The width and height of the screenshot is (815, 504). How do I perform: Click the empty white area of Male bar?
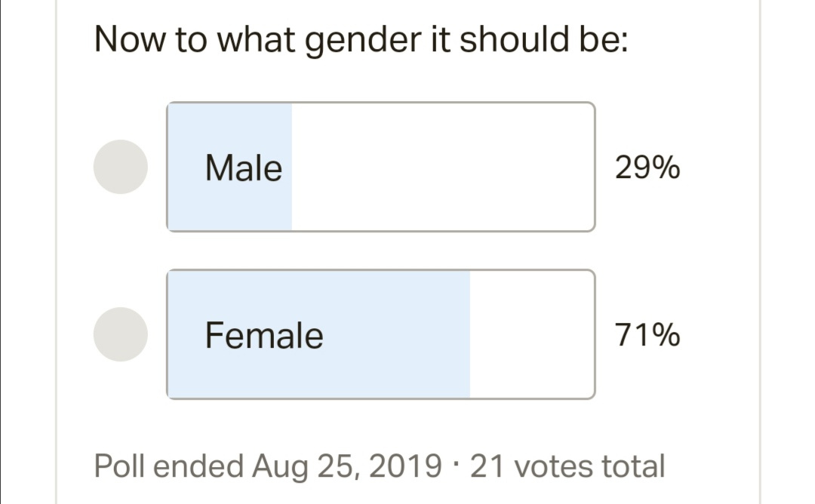click(x=441, y=167)
